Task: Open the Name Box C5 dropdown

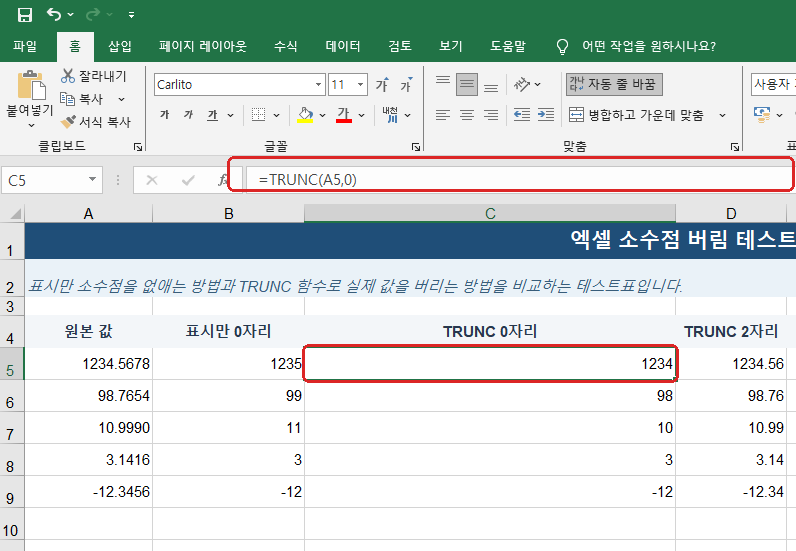Action: pos(92,179)
